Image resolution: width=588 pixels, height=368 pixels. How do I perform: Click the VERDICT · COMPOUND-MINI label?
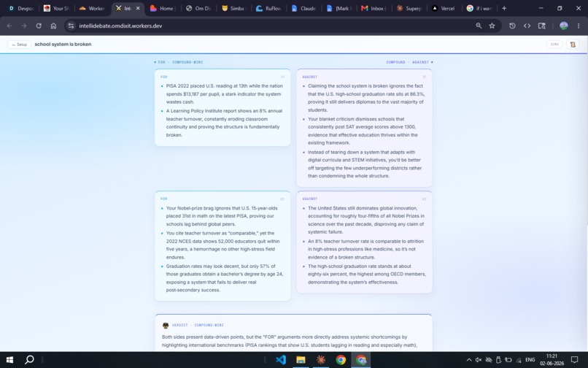(198, 325)
